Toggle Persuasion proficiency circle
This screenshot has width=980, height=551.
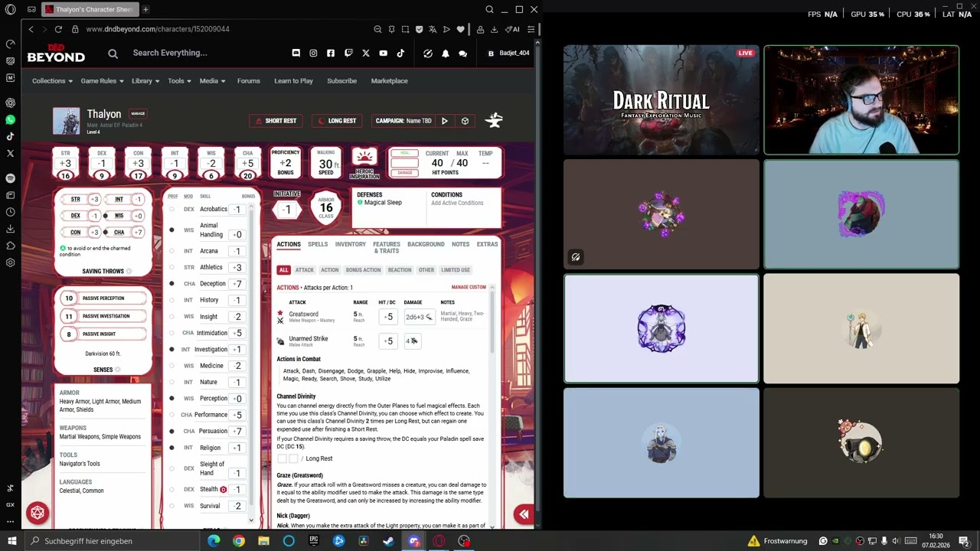[171, 431]
